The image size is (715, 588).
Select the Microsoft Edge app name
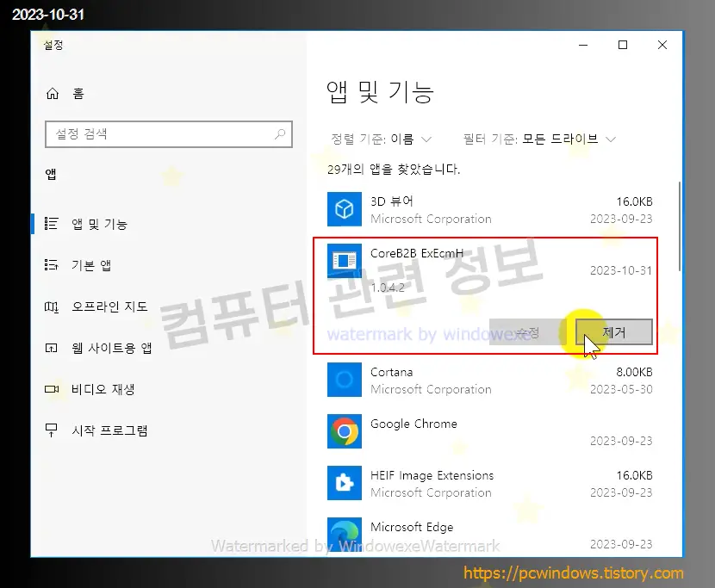412,527
